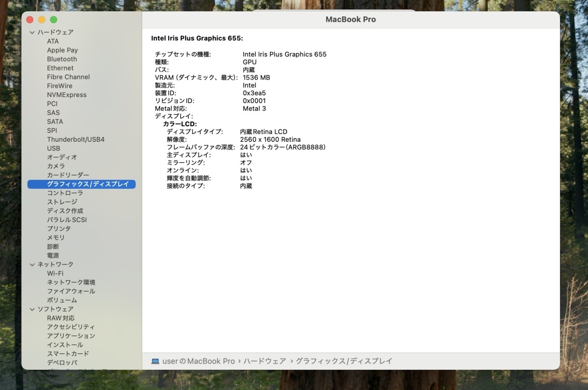Click the resolution '2560 x 1600 Retina'
This screenshot has width=588, height=390.
pyautogui.click(x=270, y=140)
